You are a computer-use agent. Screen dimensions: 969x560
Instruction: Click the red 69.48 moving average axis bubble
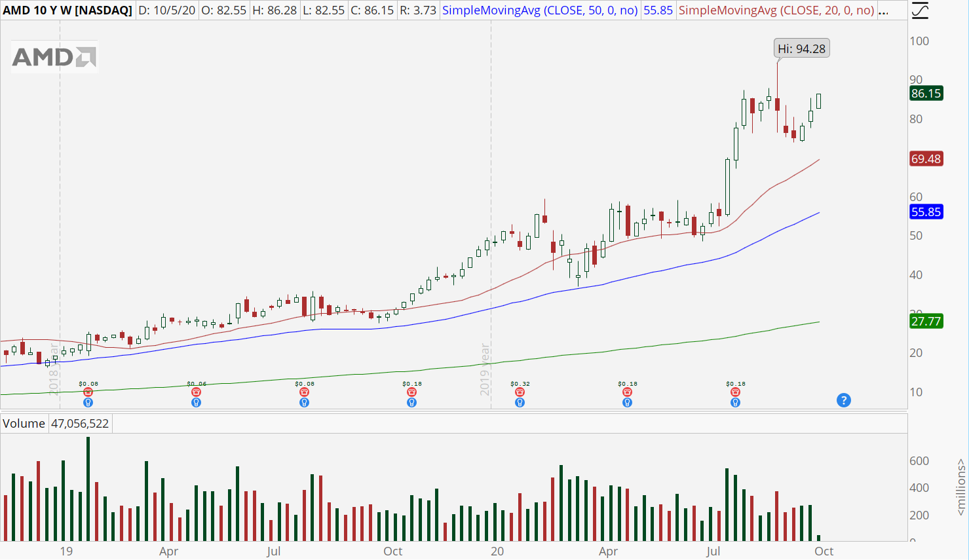point(926,159)
